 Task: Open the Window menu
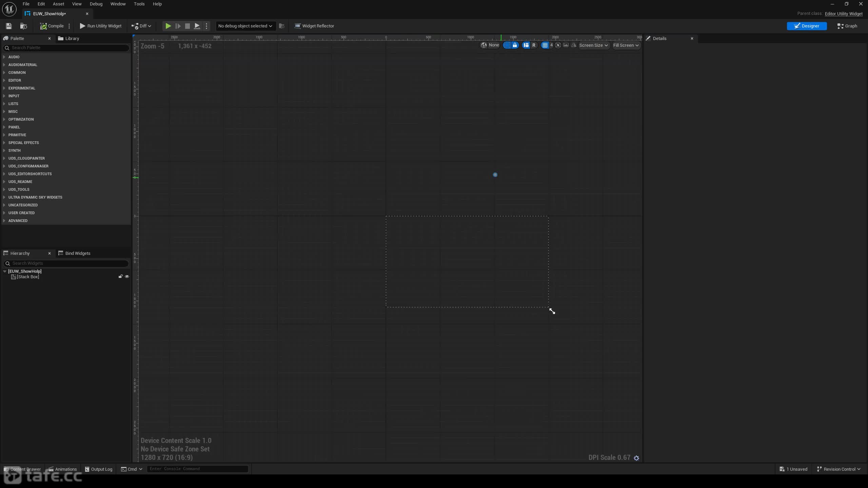click(118, 4)
